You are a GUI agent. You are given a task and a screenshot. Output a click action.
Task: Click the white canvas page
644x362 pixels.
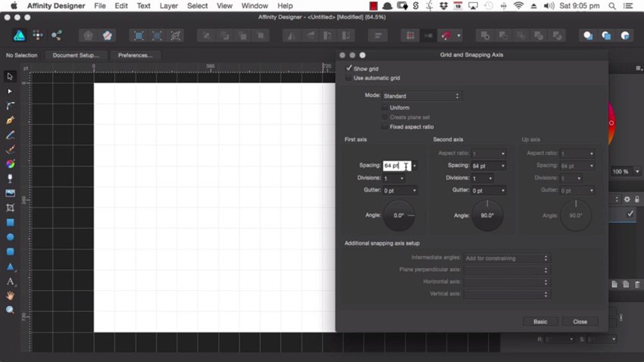pos(214,208)
